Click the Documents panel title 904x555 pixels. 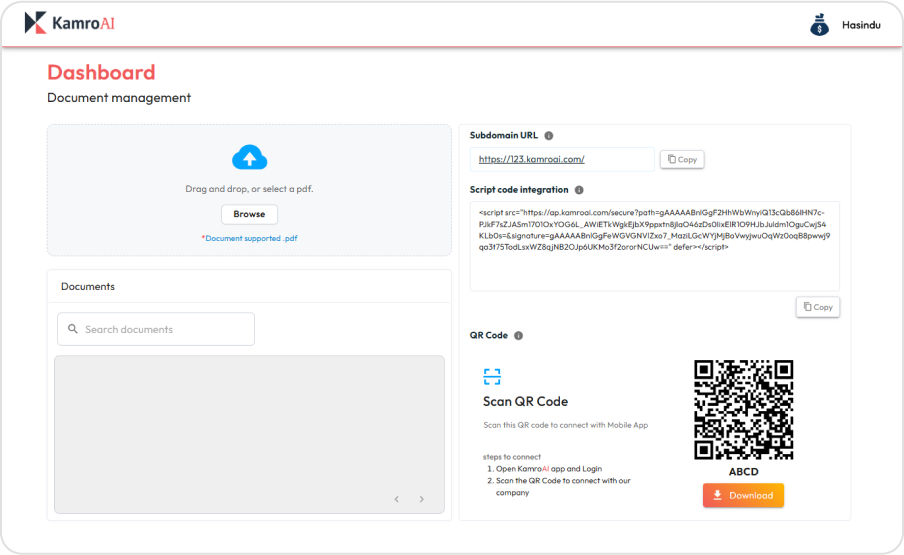[88, 286]
